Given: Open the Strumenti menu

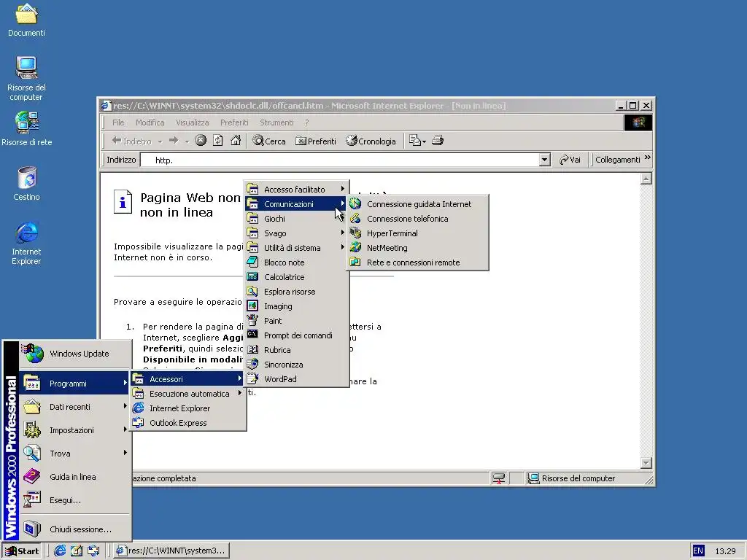Looking at the screenshot, I should click(x=276, y=122).
